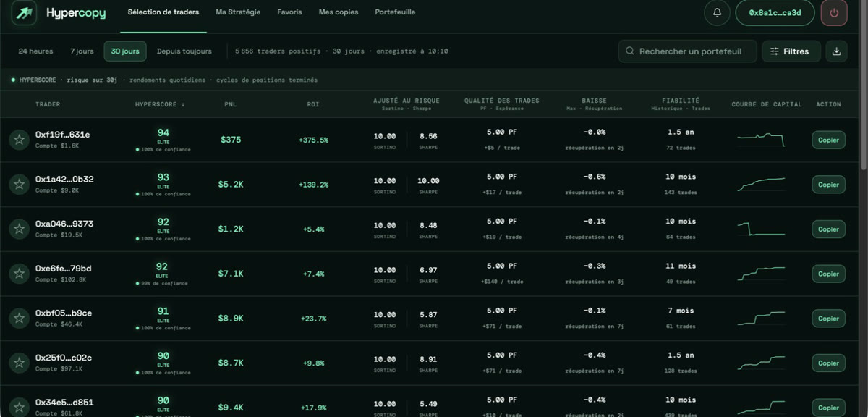
Task: Click the 6.97 Sharpe value
Action: (428, 270)
